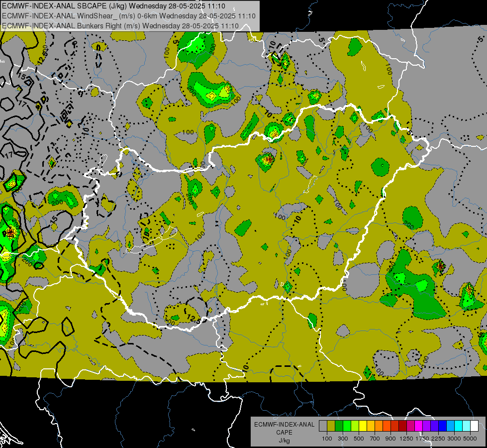Click the SBCAPE (J/kg) title line
The image size is (487, 448).
113,6
